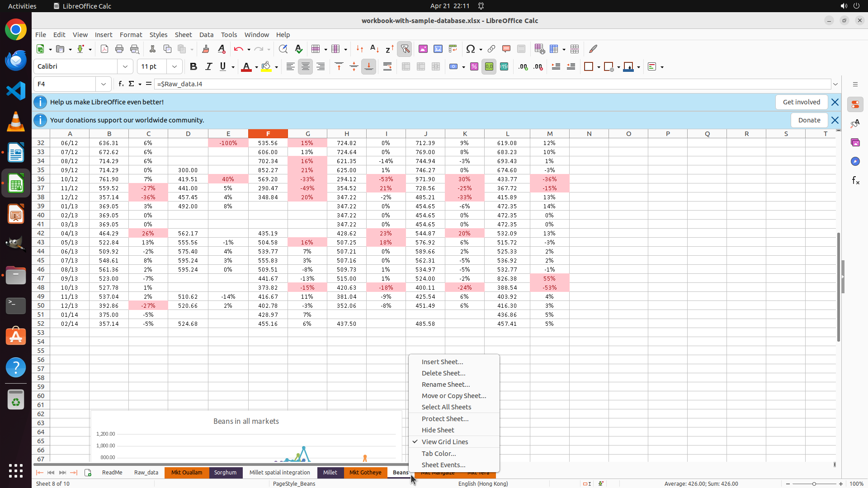Open the sidebar Navigator icon

point(855,161)
